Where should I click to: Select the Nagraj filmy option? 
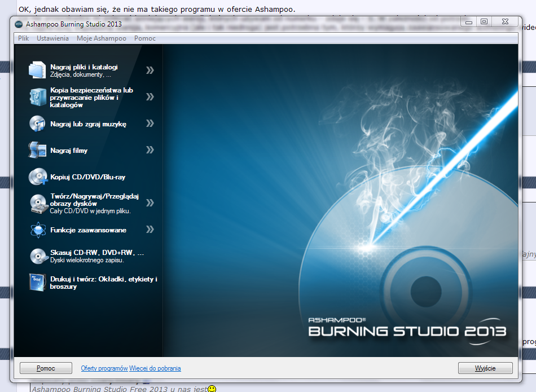69,151
